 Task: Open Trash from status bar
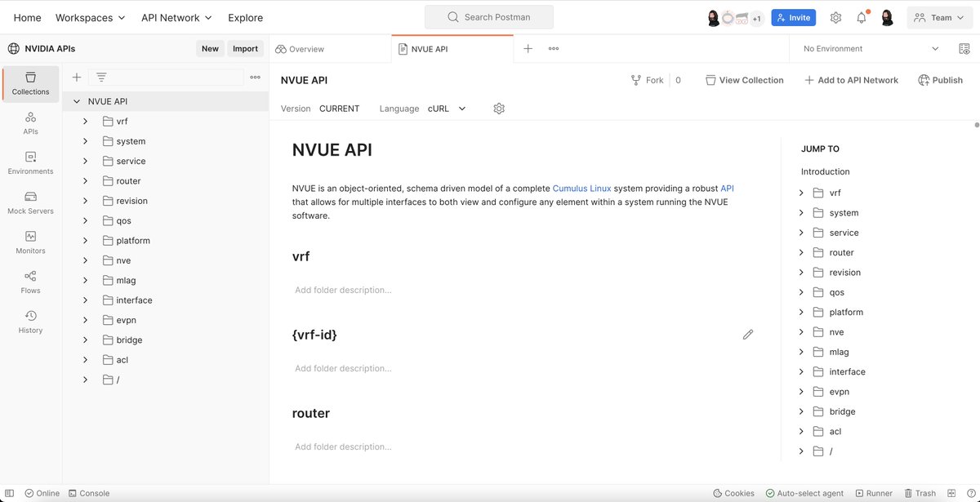coord(920,493)
